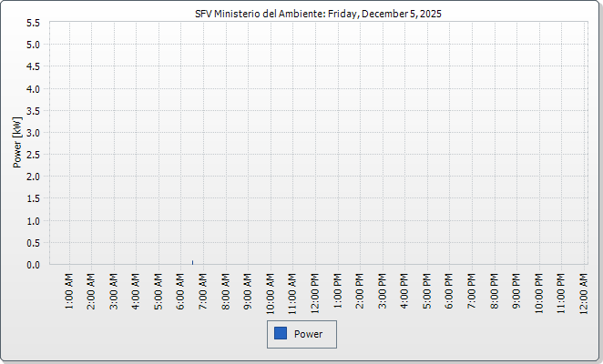Click the Power [kW] vertical axis label

(17, 144)
